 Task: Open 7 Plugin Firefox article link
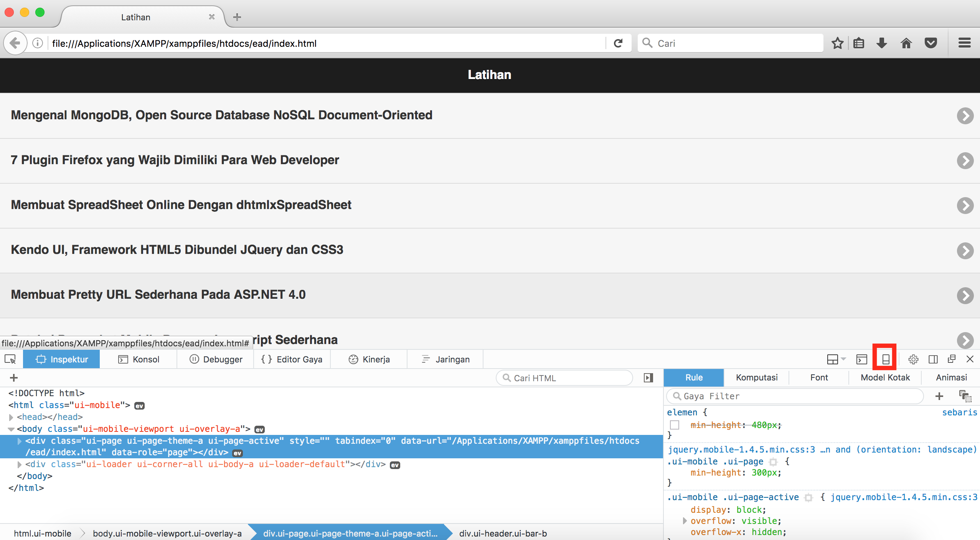click(x=175, y=160)
